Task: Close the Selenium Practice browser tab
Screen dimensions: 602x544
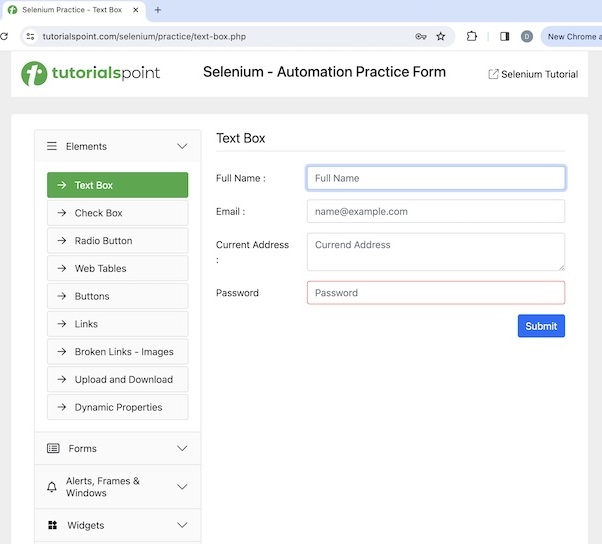Action: pos(136,10)
